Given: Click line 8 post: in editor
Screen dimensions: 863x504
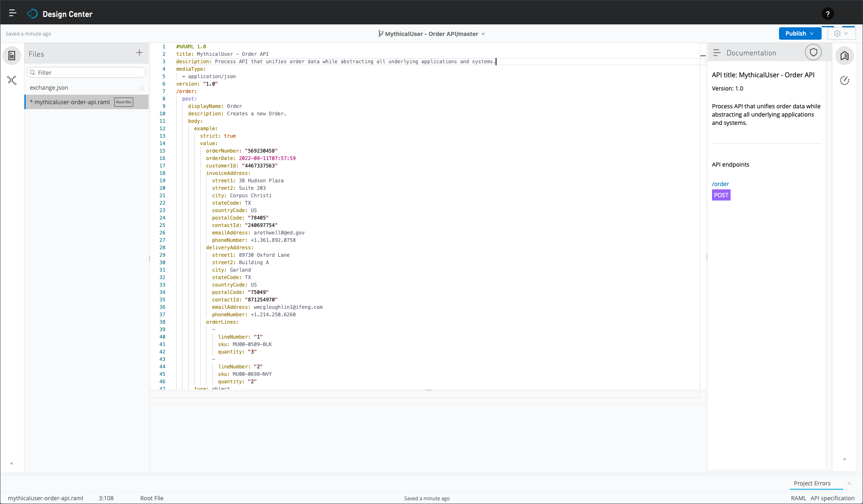Looking at the screenshot, I should point(189,99).
